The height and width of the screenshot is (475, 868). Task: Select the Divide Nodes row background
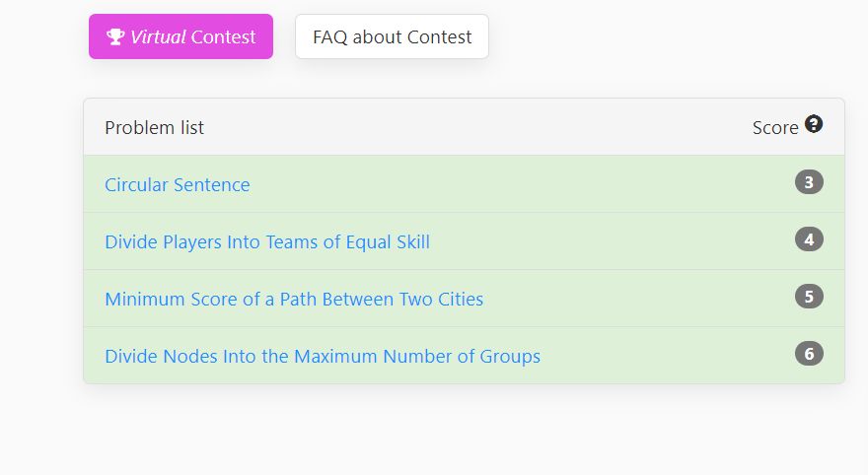coord(464,356)
